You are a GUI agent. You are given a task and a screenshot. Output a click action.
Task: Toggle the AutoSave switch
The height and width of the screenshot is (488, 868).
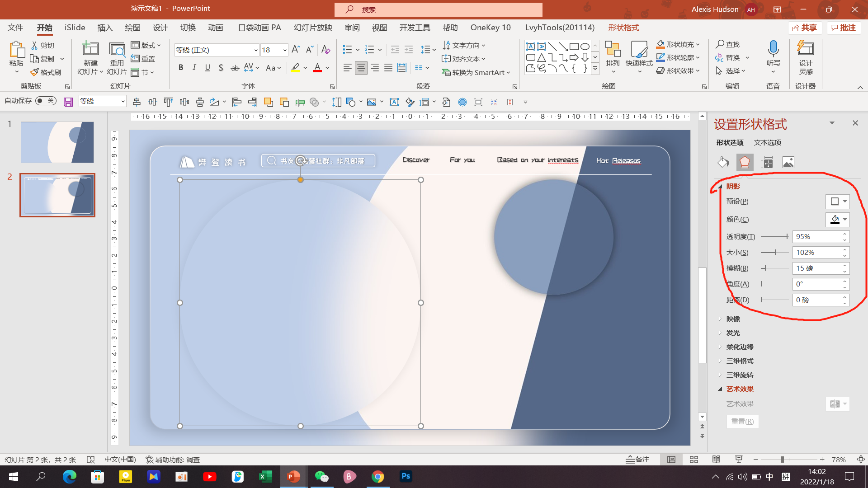(46, 101)
